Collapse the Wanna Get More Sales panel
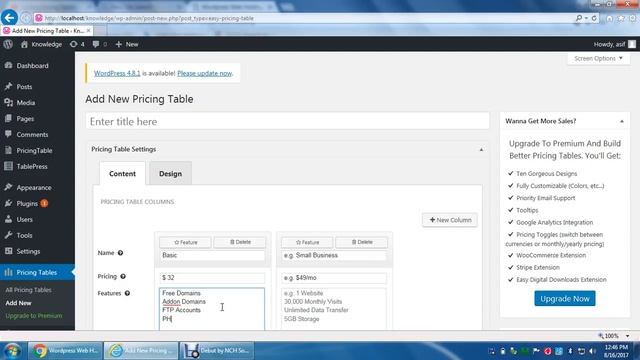The width and height of the screenshot is (640, 360). [x=622, y=121]
